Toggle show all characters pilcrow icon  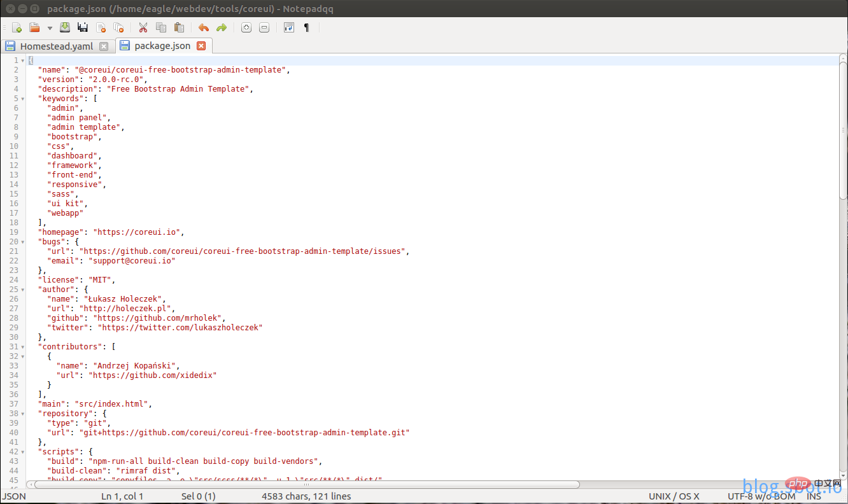click(x=306, y=27)
